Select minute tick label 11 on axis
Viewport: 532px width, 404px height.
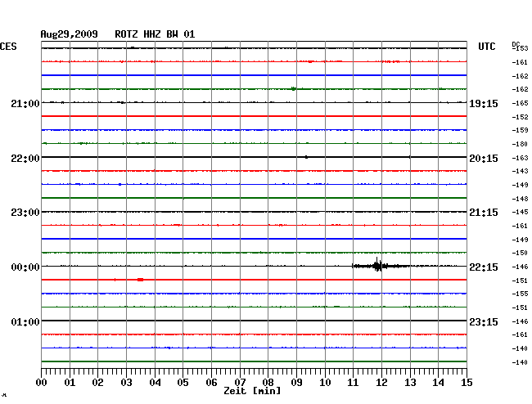(x=353, y=382)
